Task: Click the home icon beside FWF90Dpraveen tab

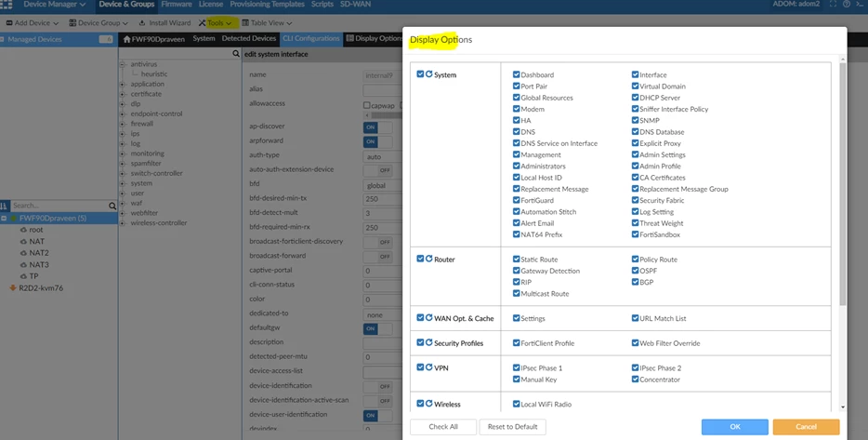Action: click(127, 39)
